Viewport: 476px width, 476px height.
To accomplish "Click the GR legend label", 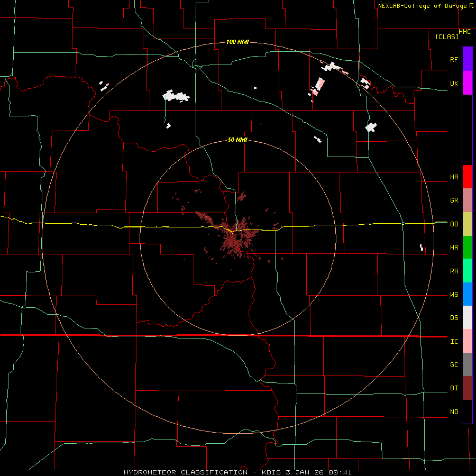I will pos(454,200).
